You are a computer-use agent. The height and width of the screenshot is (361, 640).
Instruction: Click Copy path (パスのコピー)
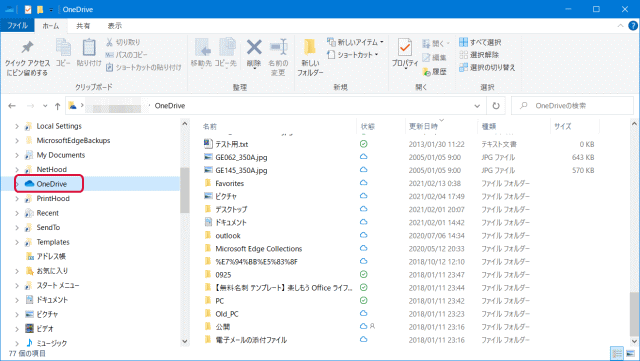pyautogui.click(x=126, y=55)
